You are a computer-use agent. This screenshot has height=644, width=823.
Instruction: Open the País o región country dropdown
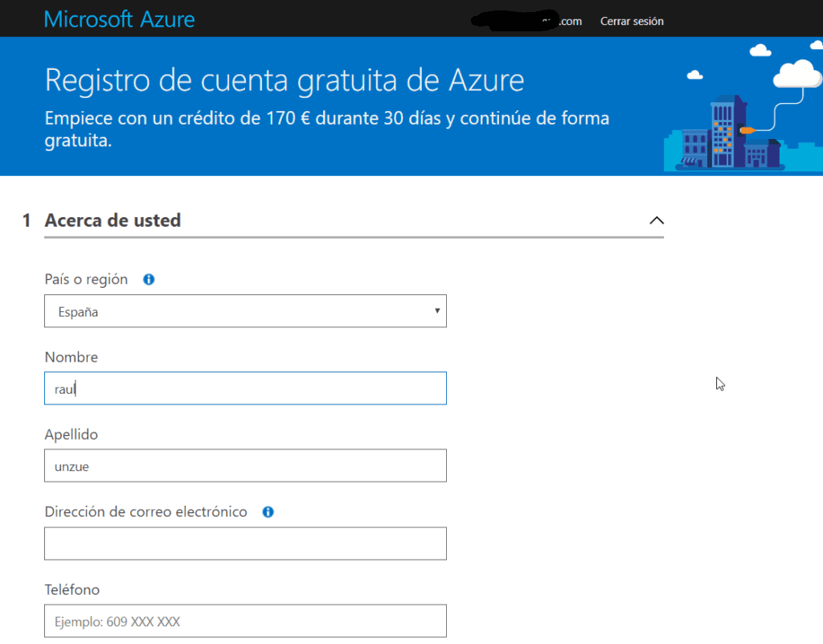click(245, 311)
